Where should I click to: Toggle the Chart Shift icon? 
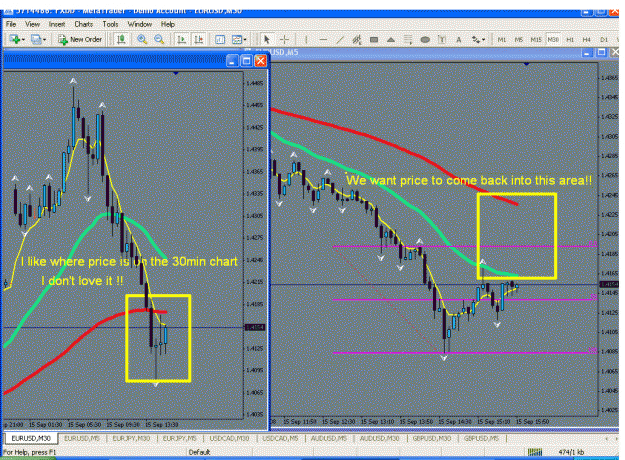(199, 39)
